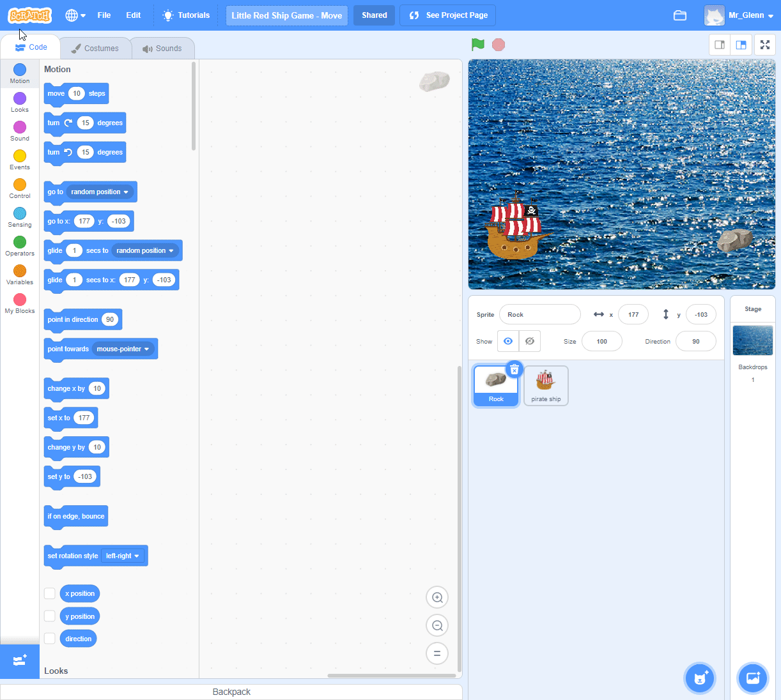
Task: Reset workspace zoom to default
Action: tap(437, 653)
